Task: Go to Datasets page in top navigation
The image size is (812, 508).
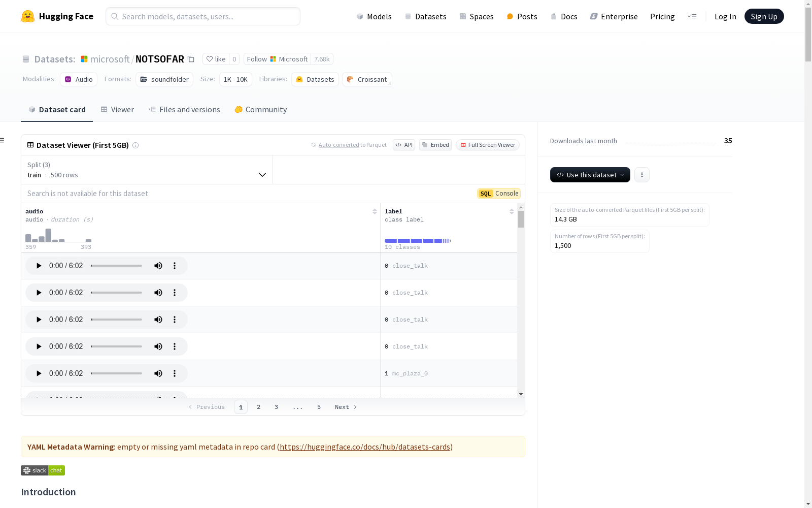Action: (x=425, y=16)
